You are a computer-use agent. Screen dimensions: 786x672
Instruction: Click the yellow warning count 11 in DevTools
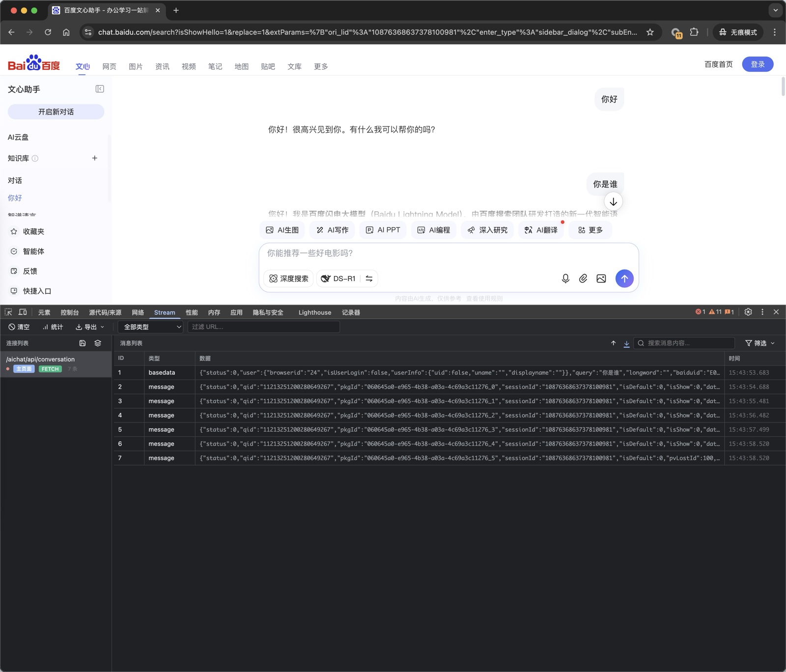(715, 312)
